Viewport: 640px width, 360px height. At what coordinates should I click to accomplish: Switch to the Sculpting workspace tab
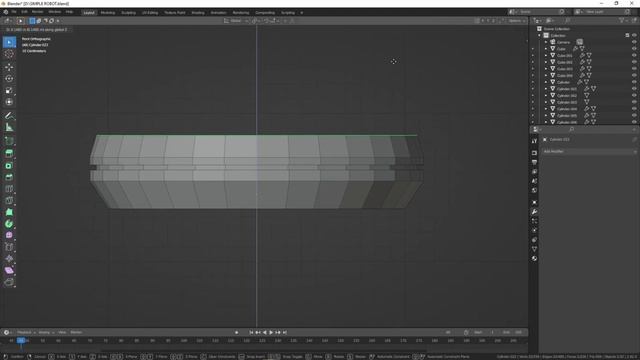[128, 13]
